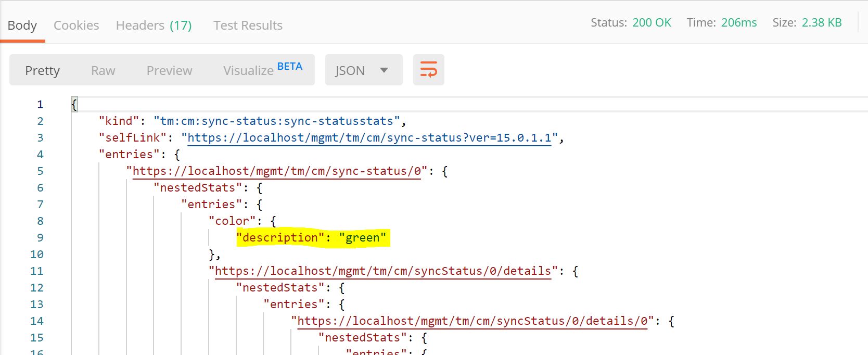This screenshot has height=355, width=868.
Task: Select the Preview view mode
Action: (169, 70)
